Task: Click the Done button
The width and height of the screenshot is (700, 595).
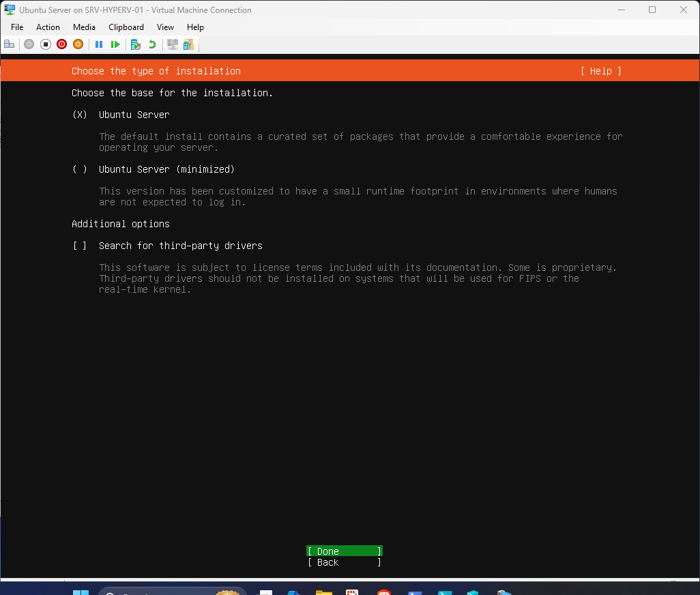Action: 343,551
